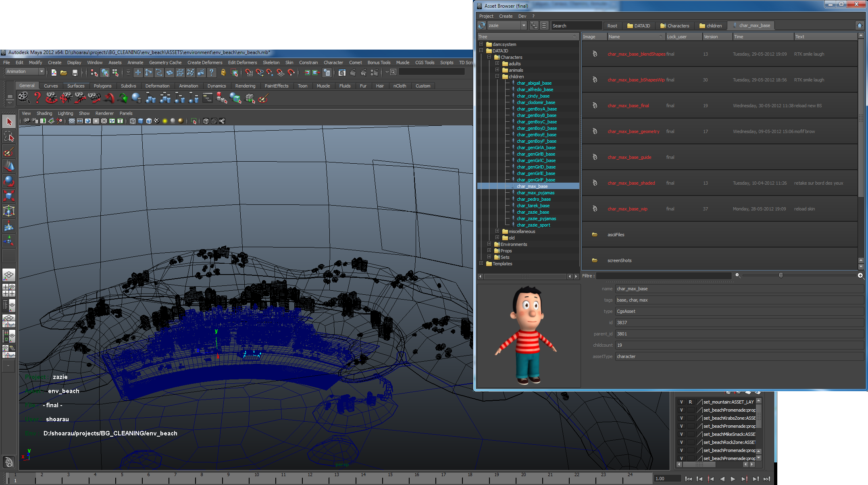The width and height of the screenshot is (868, 485).
Task: Click the thumbnail size zoom slider
Action: pyautogui.click(x=781, y=275)
